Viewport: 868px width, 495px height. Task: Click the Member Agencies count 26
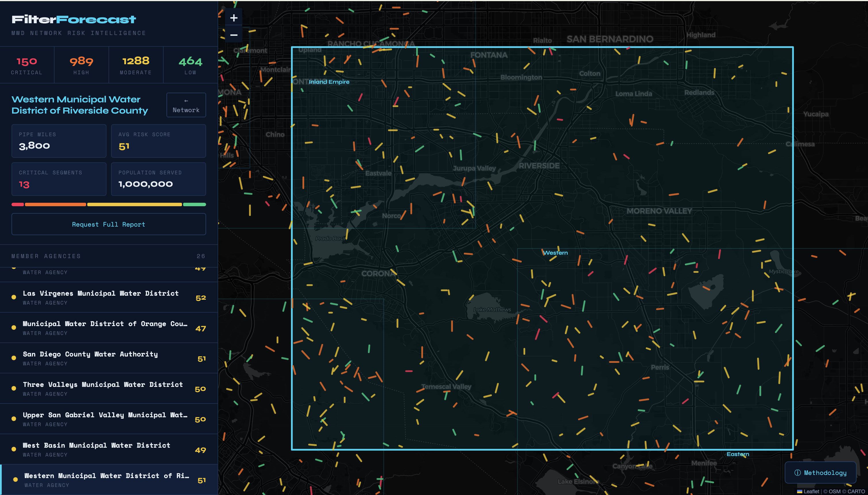tap(201, 256)
